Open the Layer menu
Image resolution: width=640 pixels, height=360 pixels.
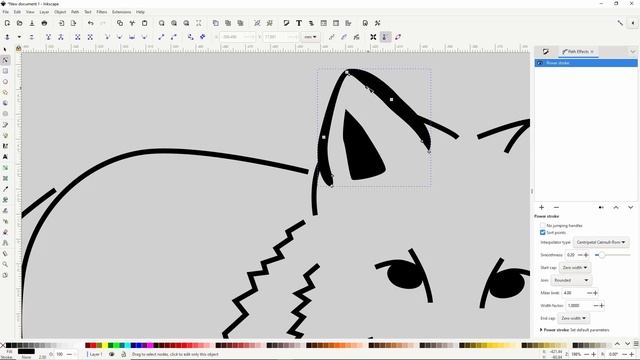pos(44,12)
